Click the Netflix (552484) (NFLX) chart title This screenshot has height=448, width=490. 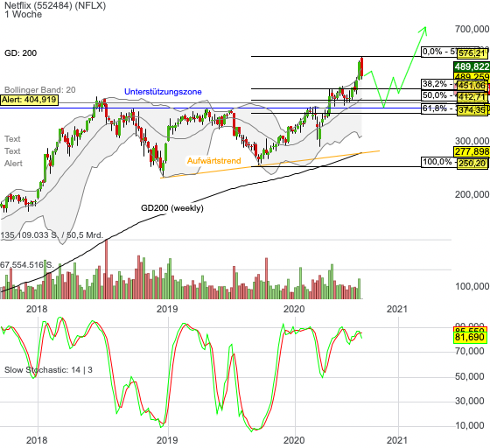click(55, 5)
